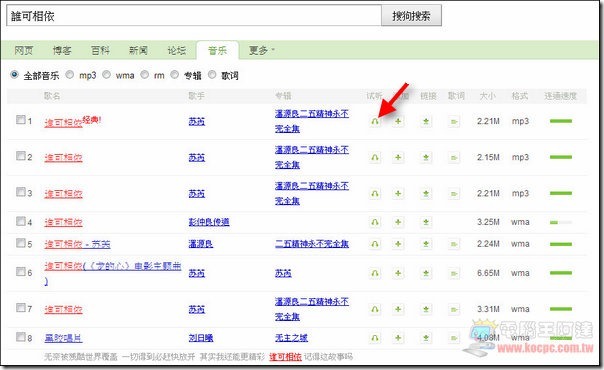Screen dimensions: 604x370
Task: Choose the 专辑 radio button
Action: pos(174,74)
